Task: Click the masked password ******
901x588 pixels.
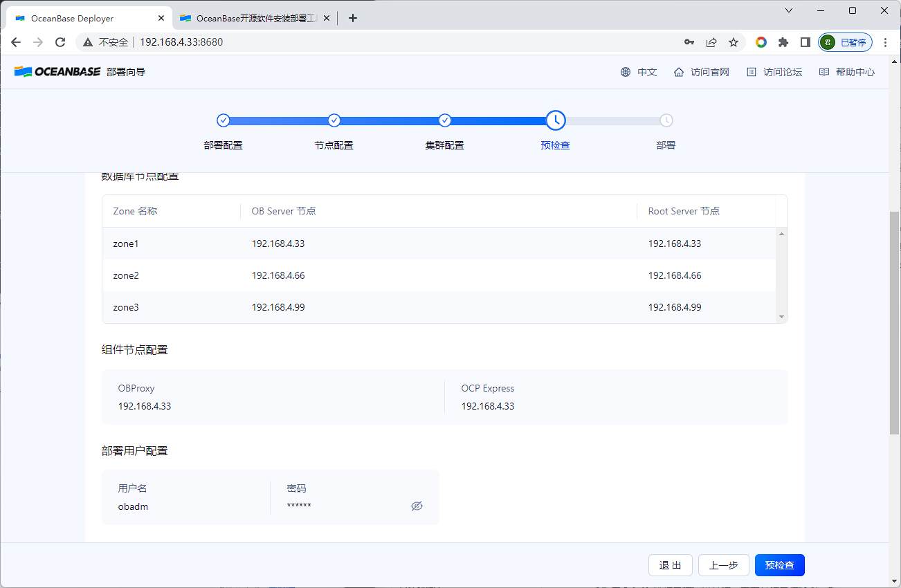Action: 299,506
